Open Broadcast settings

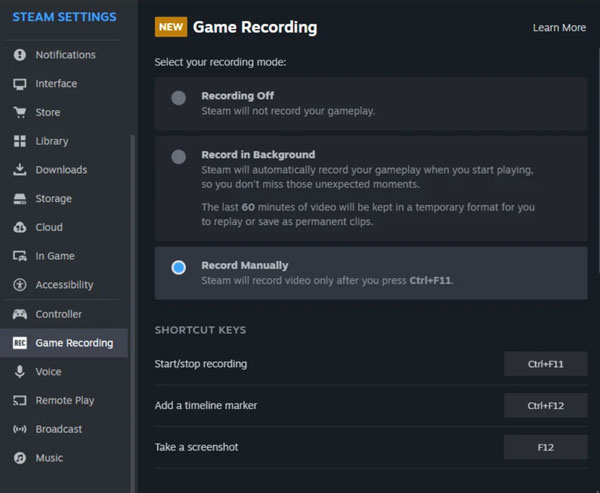[x=64, y=429]
